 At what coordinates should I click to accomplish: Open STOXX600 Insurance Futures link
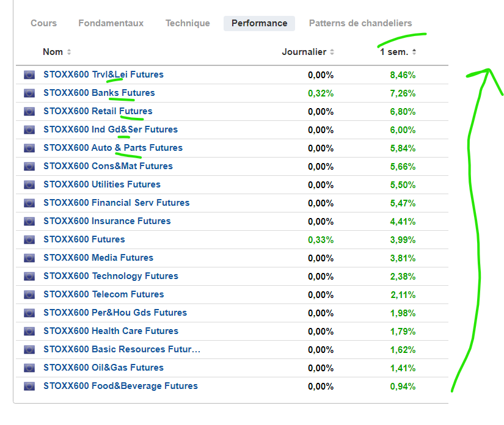[x=107, y=221]
